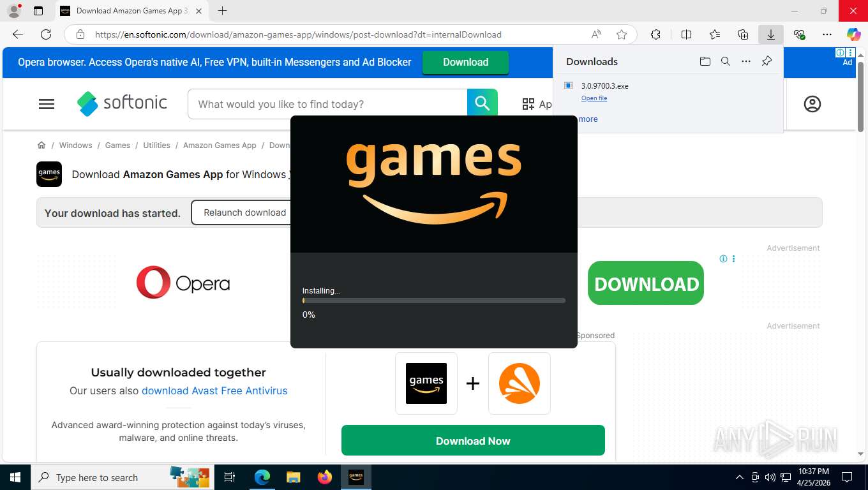Click Installing progress bar in Amazon Games
The image size is (868, 490).
[x=434, y=301]
